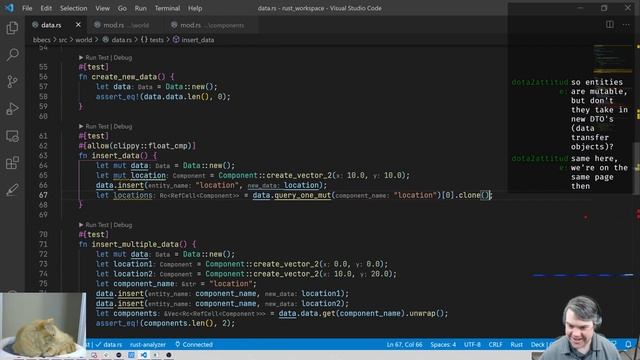Debug the insert_data test
The height and width of the screenshot is (360, 640).
[x=123, y=127]
